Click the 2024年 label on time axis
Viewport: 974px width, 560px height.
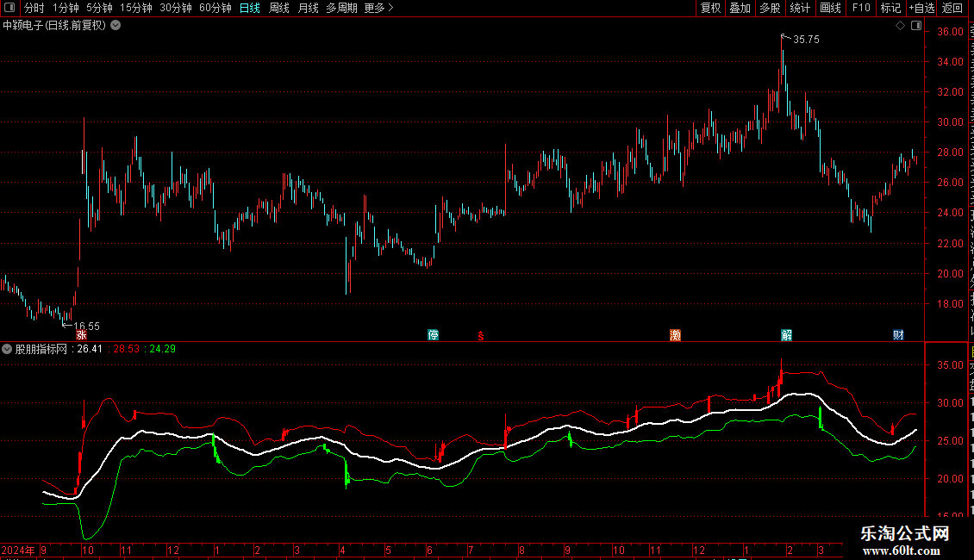(18, 550)
